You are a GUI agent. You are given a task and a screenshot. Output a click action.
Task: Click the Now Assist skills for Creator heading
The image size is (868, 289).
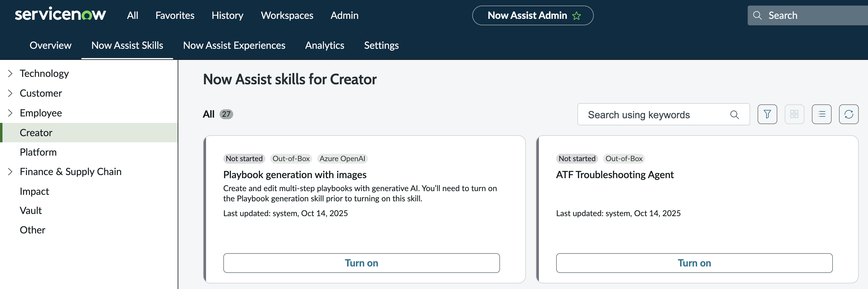pyautogui.click(x=290, y=80)
